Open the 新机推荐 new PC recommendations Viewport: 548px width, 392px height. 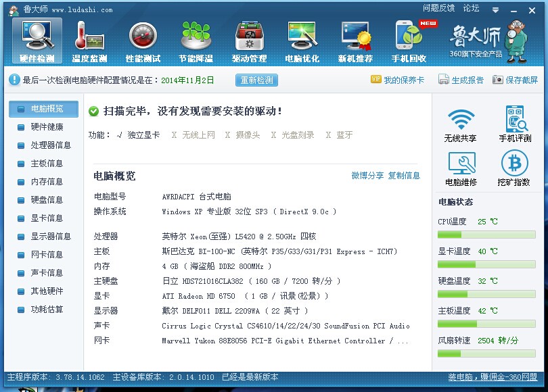point(355,41)
